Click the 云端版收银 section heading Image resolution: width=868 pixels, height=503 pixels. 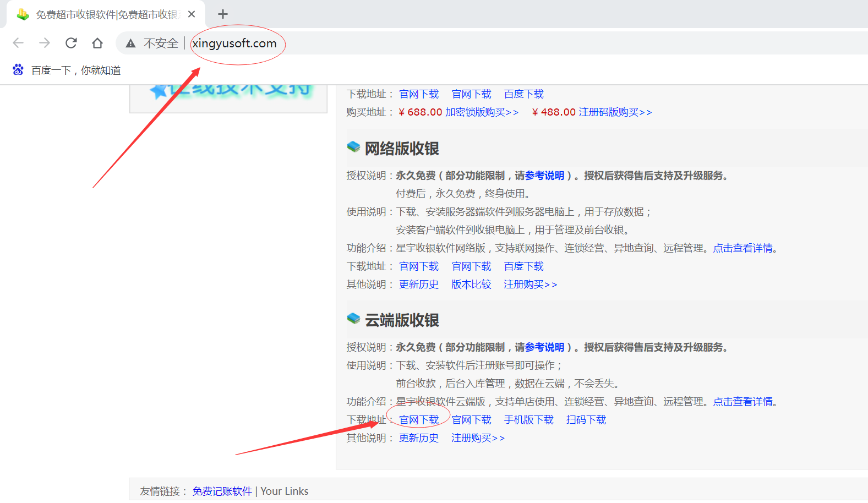pos(402,320)
